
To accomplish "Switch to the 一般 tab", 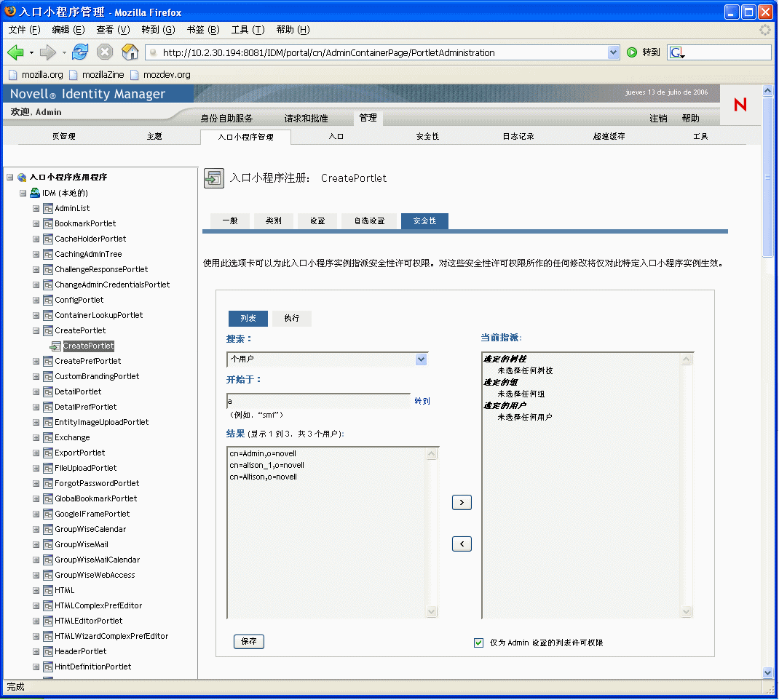I will tap(230, 221).
